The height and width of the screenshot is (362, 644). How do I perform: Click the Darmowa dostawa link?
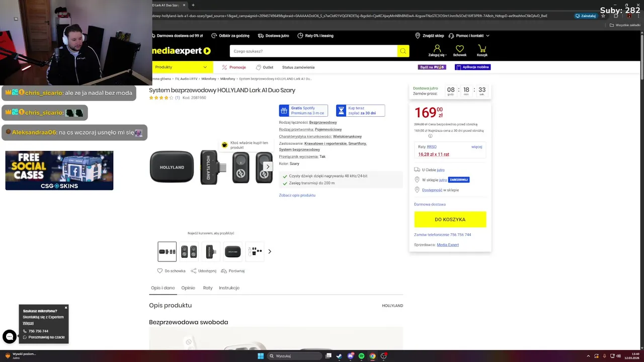click(x=430, y=204)
